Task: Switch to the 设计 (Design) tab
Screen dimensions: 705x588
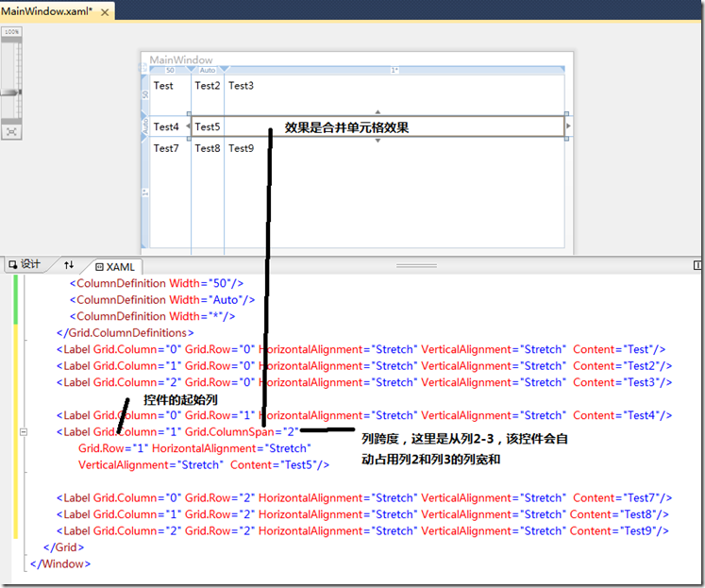Action: 25,264
